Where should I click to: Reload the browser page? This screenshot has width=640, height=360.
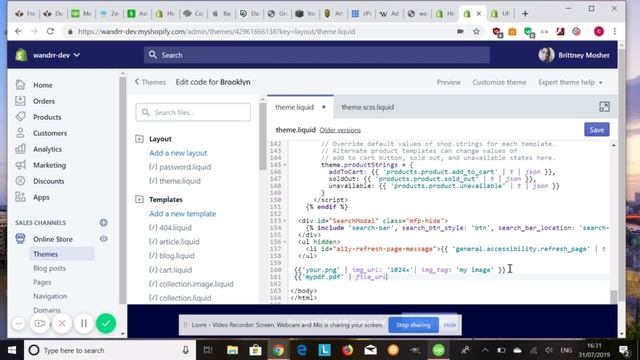(x=50, y=31)
